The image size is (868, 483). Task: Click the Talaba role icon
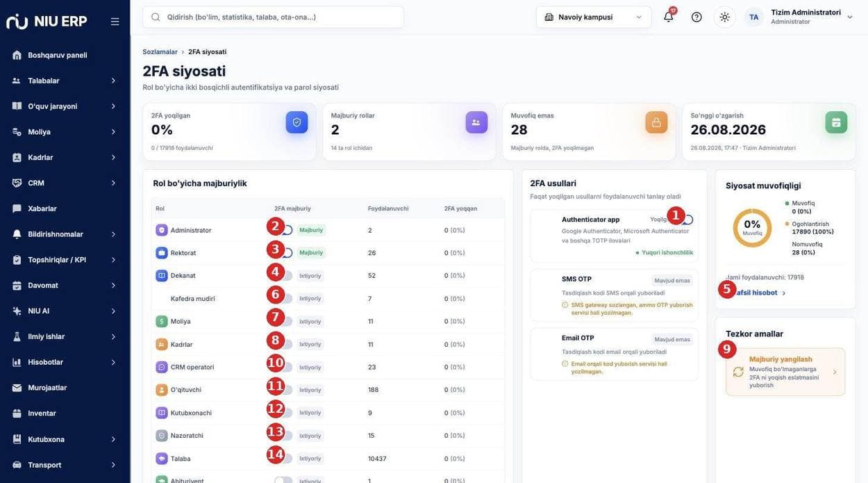click(162, 459)
